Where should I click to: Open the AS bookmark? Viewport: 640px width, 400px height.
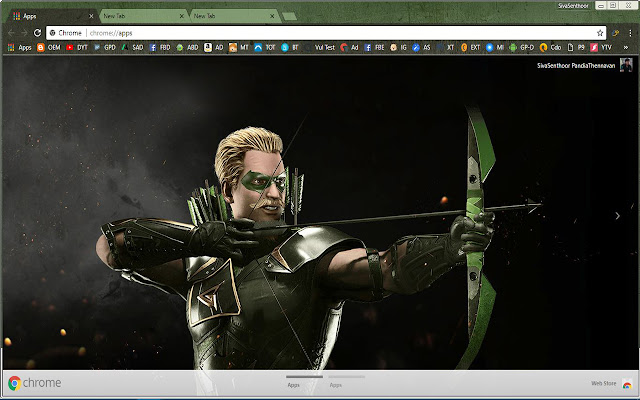point(421,47)
